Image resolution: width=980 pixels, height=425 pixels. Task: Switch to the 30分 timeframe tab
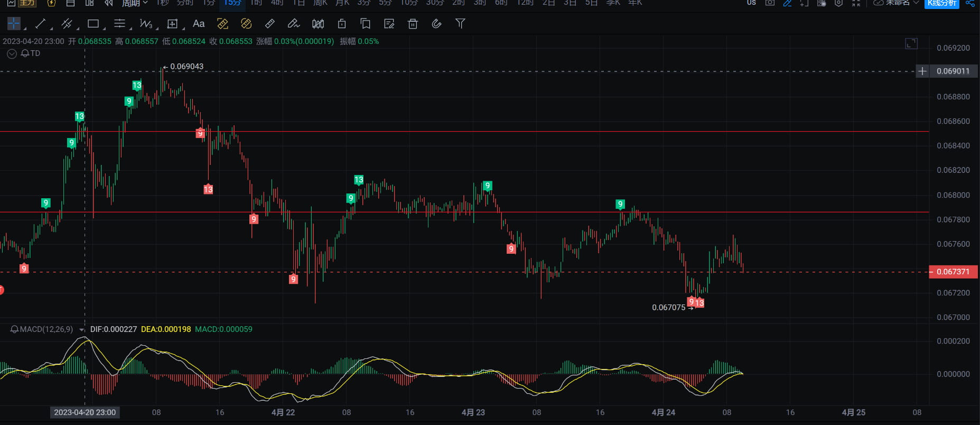click(x=435, y=3)
